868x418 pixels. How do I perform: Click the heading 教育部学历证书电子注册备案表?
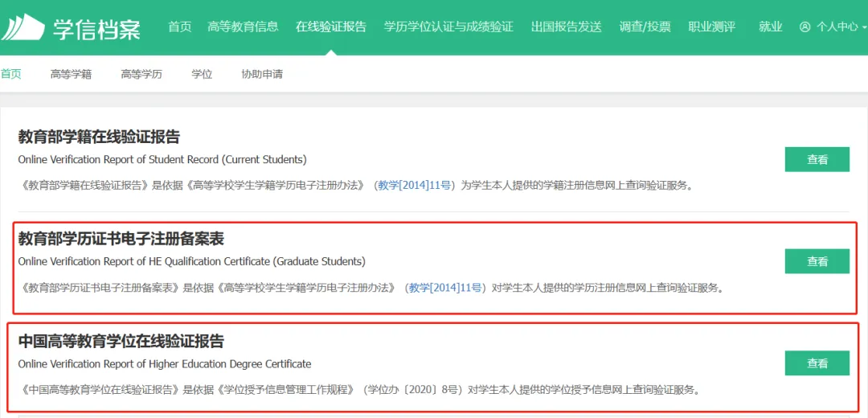(x=121, y=239)
